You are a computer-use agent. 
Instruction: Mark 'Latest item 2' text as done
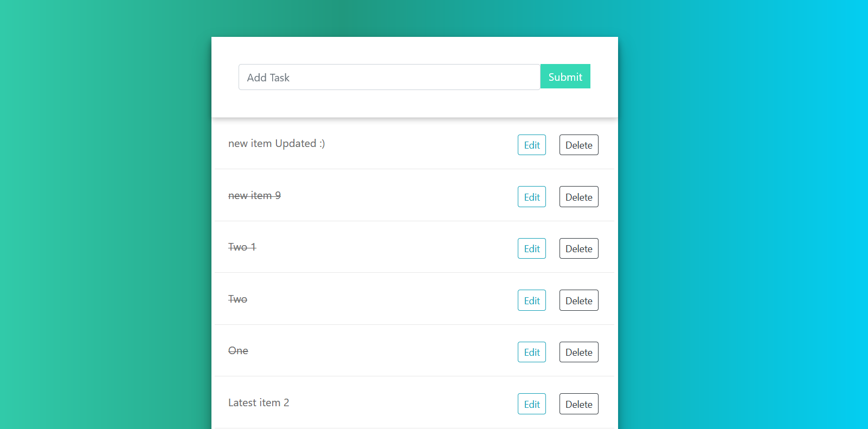click(259, 402)
